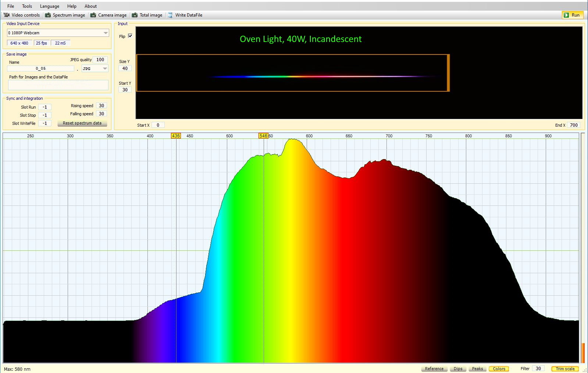Click the 640 x 480 resolution box
588x373 pixels.
(x=19, y=43)
